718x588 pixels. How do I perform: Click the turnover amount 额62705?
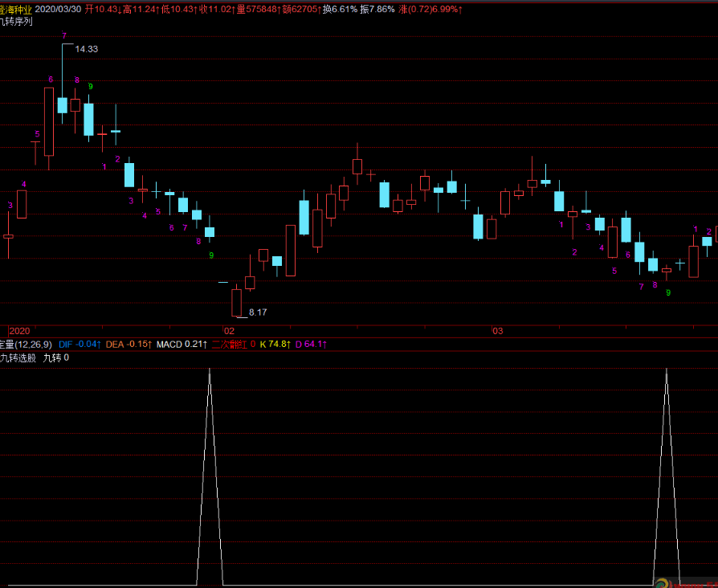tap(301, 9)
